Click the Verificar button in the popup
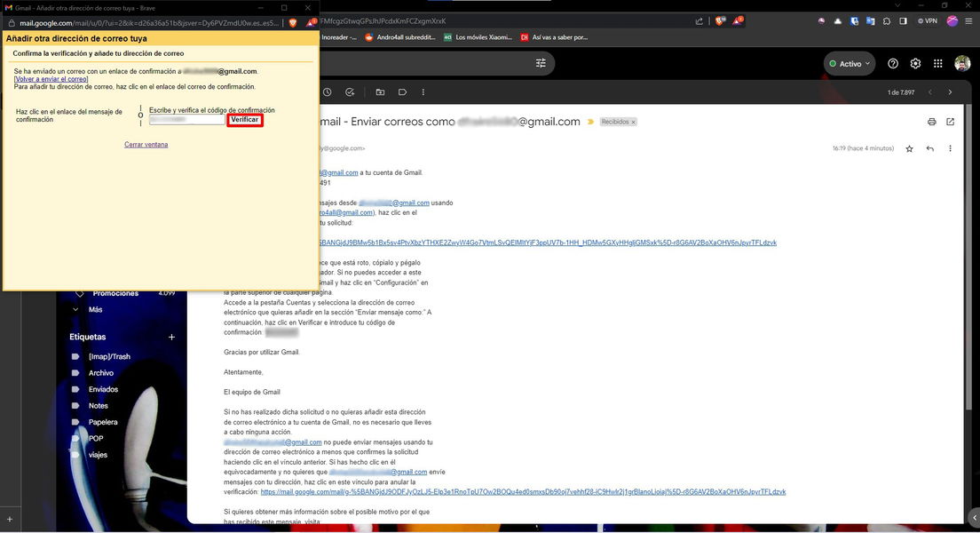 pos(244,120)
